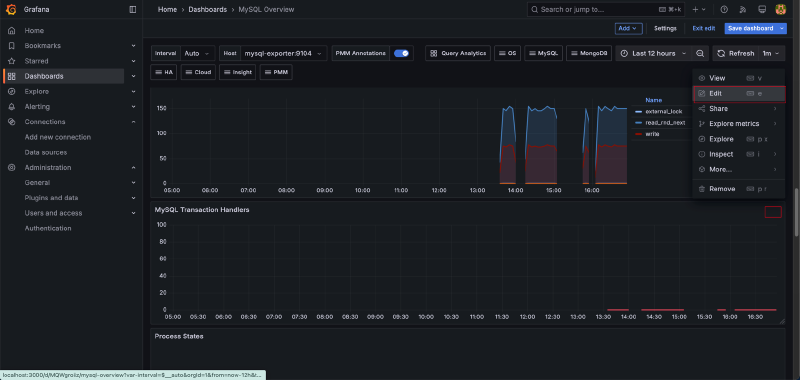This screenshot has height=380, width=800.
Task: Go to Dashboards breadcrumb link
Action: 208,9
